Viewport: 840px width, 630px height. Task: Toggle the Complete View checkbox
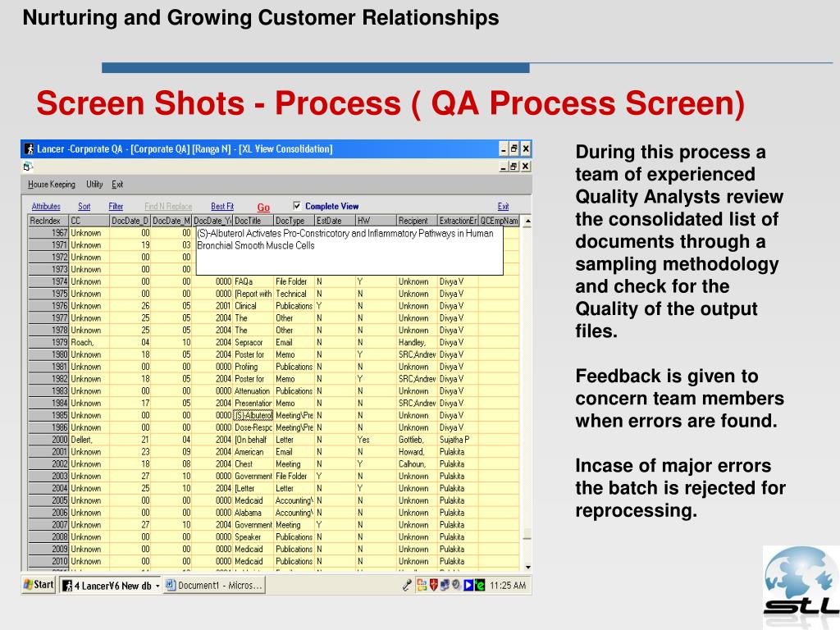(x=297, y=206)
